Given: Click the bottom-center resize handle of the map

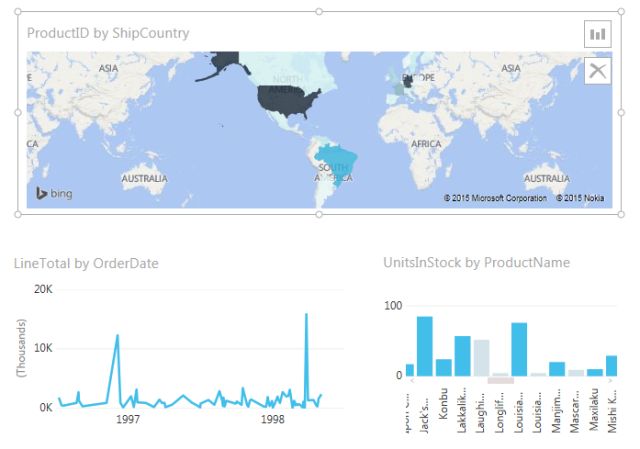Looking at the screenshot, I should tap(319, 214).
